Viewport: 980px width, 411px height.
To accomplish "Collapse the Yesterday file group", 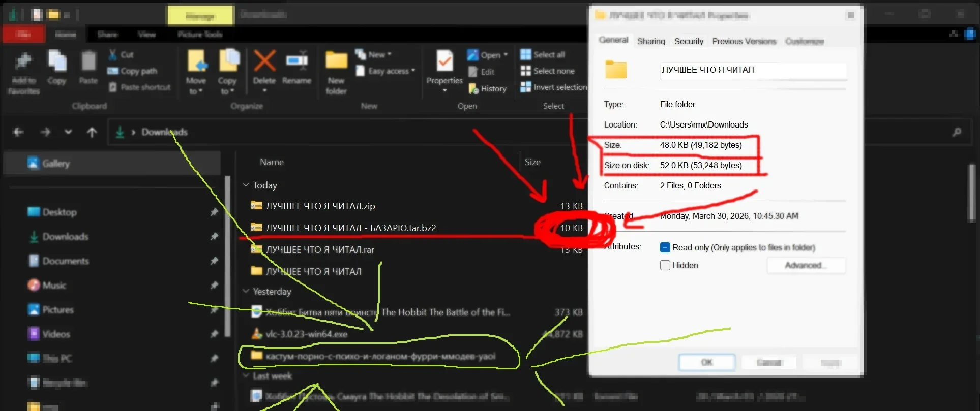I will (x=246, y=291).
